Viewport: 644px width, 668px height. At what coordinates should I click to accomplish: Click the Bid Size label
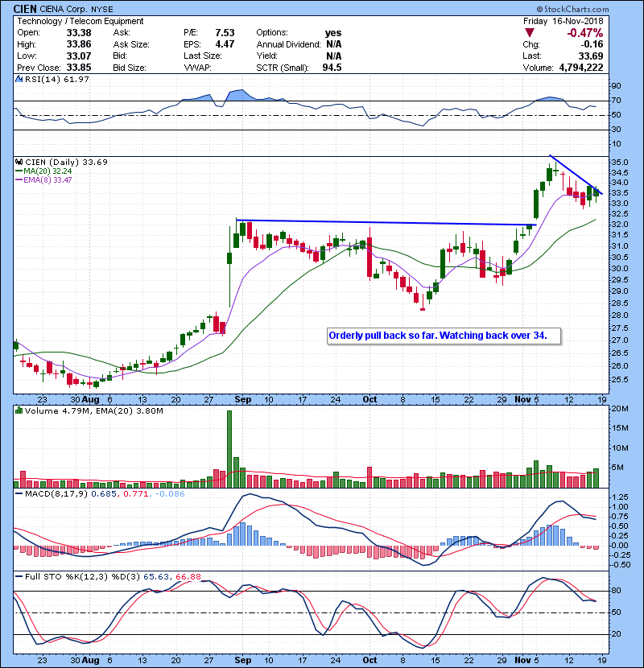click(x=130, y=68)
